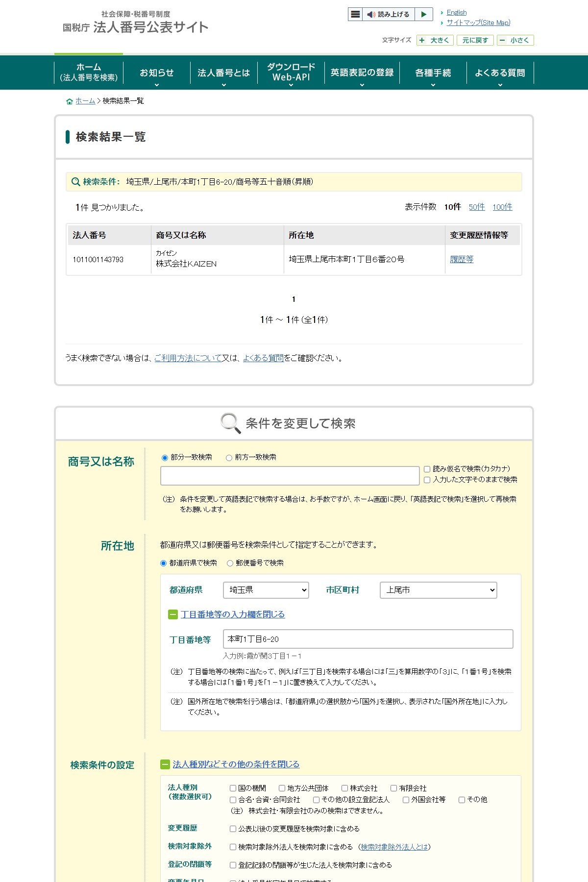Viewport: 588px width, 882px height.
Task: Click the home icon in the breadcrumb
Action: (70, 101)
